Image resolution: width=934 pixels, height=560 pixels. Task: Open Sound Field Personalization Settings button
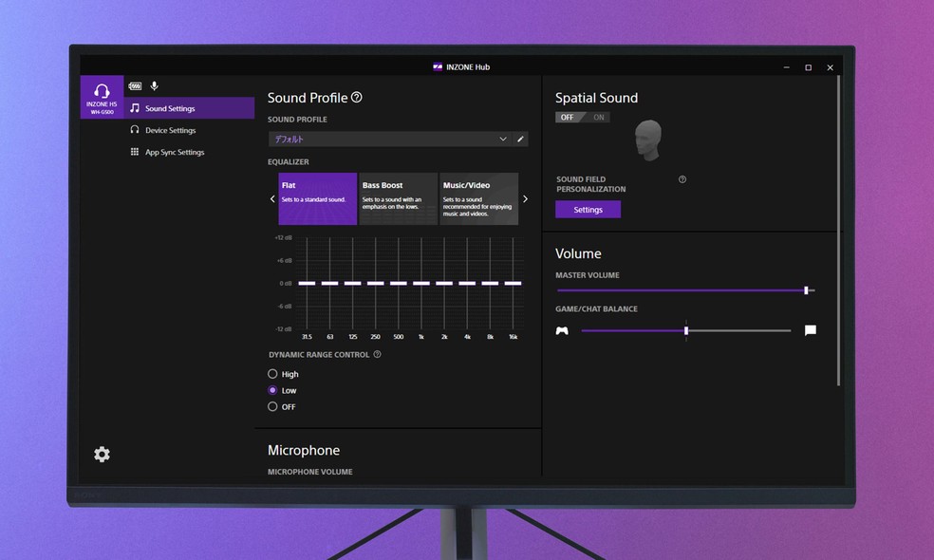coord(588,210)
